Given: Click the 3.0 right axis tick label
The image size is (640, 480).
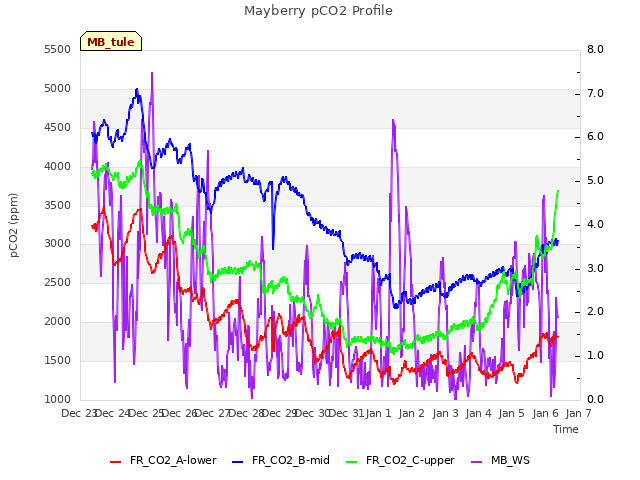Looking at the screenshot, I should [x=595, y=268].
